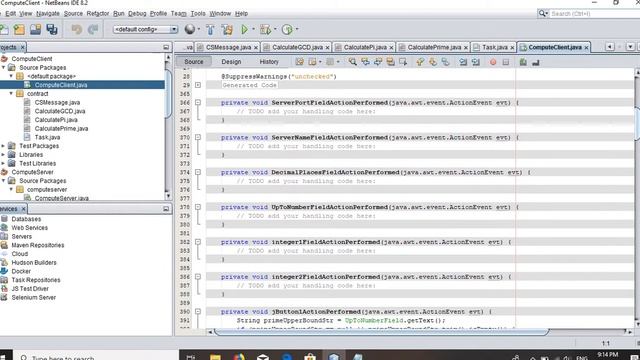This screenshot has width=640, height=360.
Task: Select ComputeClient.java in the project tree
Action: (x=61, y=85)
